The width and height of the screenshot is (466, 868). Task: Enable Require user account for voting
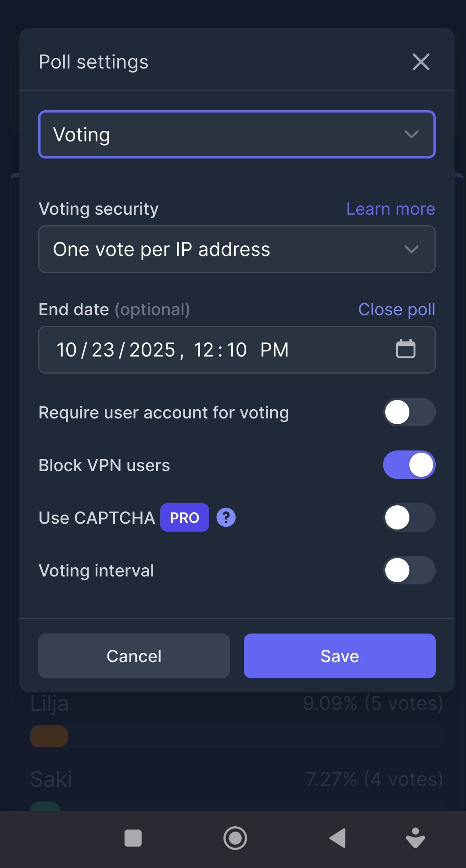pos(409,412)
